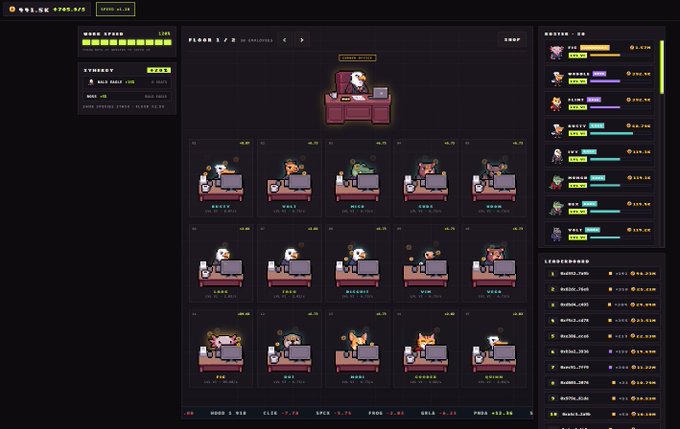Click Fig's legendary rarity badge
This screenshot has width=680, height=429.
(595, 48)
